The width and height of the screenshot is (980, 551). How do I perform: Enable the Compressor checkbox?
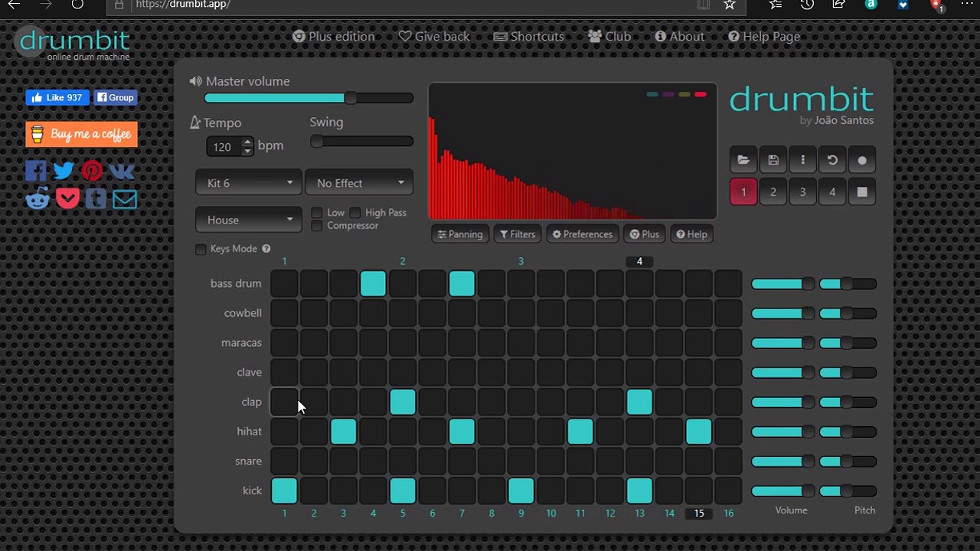pyautogui.click(x=317, y=226)
